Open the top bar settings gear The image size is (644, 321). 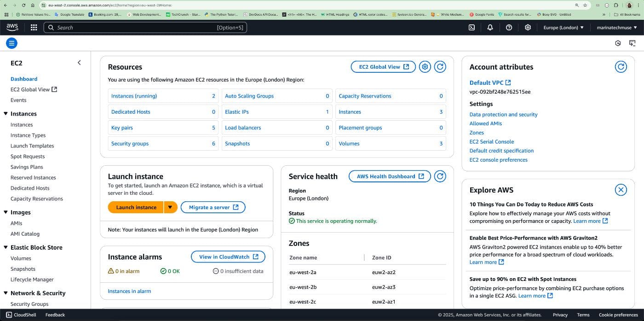point(528,27)
